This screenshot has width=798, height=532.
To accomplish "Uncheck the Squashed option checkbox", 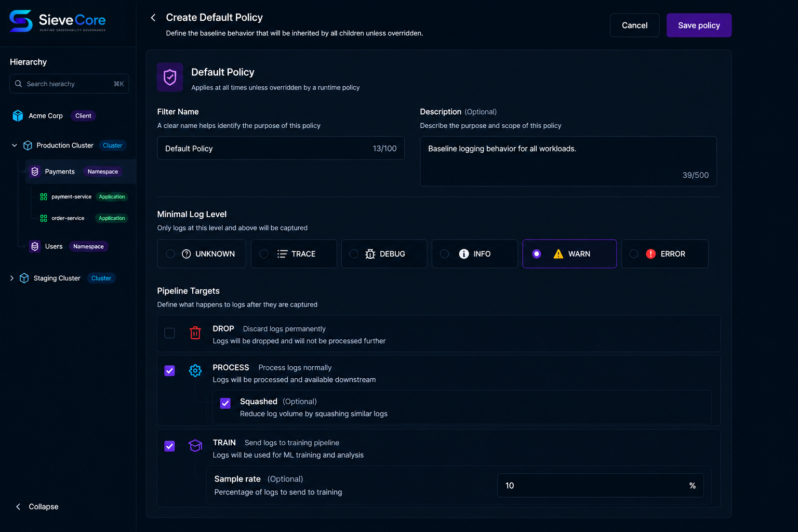I will click(x=225, y=404).
